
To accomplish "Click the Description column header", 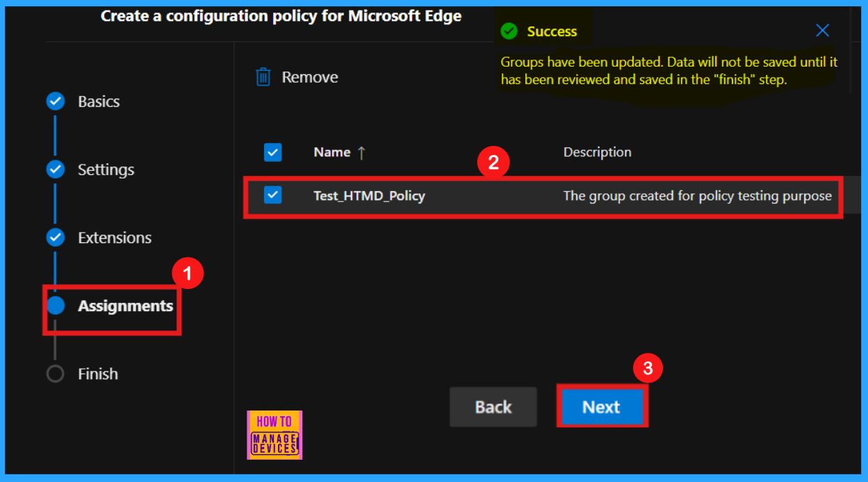I will coord(597,152).
